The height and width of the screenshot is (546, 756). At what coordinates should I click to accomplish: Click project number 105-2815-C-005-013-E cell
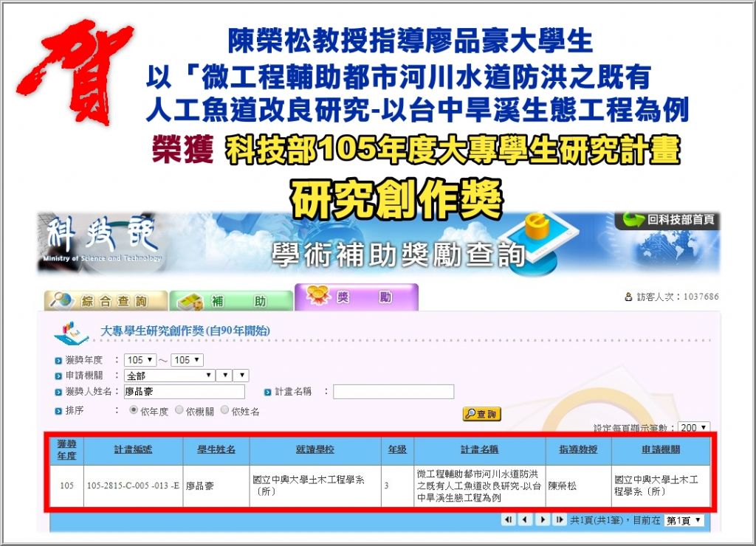point(133,485)
